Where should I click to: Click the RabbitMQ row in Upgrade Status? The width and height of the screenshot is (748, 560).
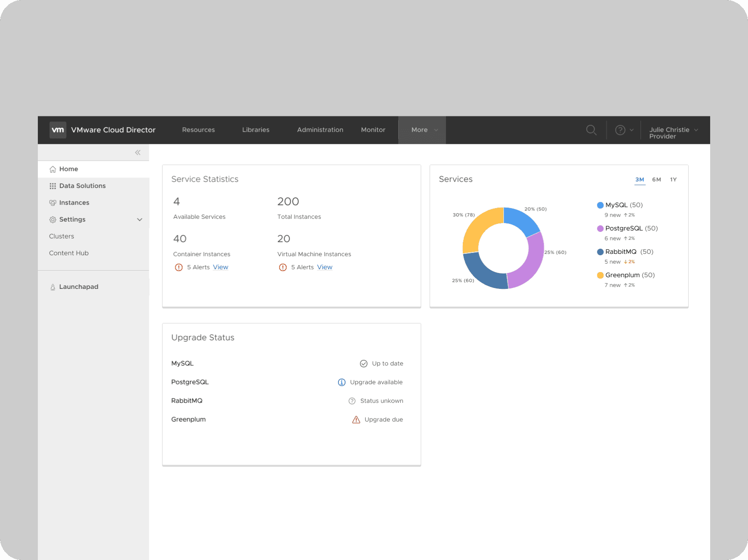[287, 401]
